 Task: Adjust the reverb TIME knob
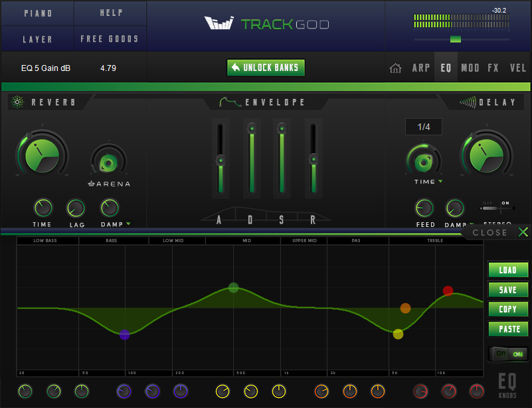(43, 208)
